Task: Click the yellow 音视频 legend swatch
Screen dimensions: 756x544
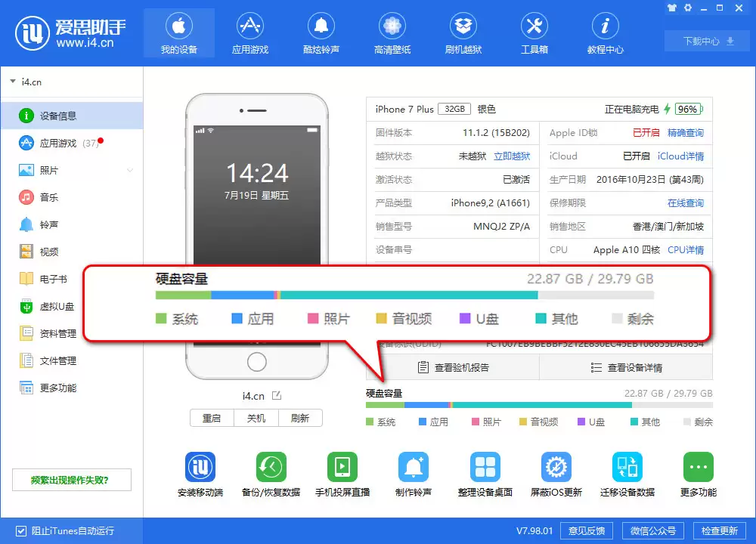Action: click(x=522, y=422)
